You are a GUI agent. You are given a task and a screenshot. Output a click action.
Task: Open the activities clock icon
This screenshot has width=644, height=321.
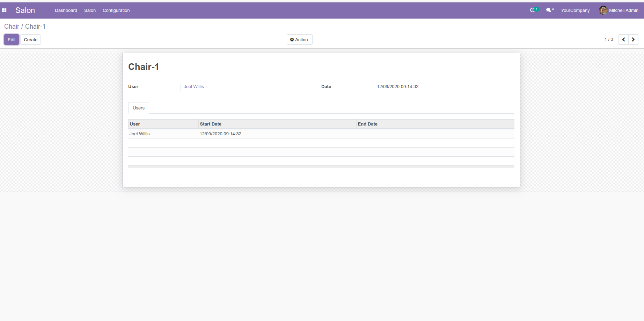click(x=533, y=10)
